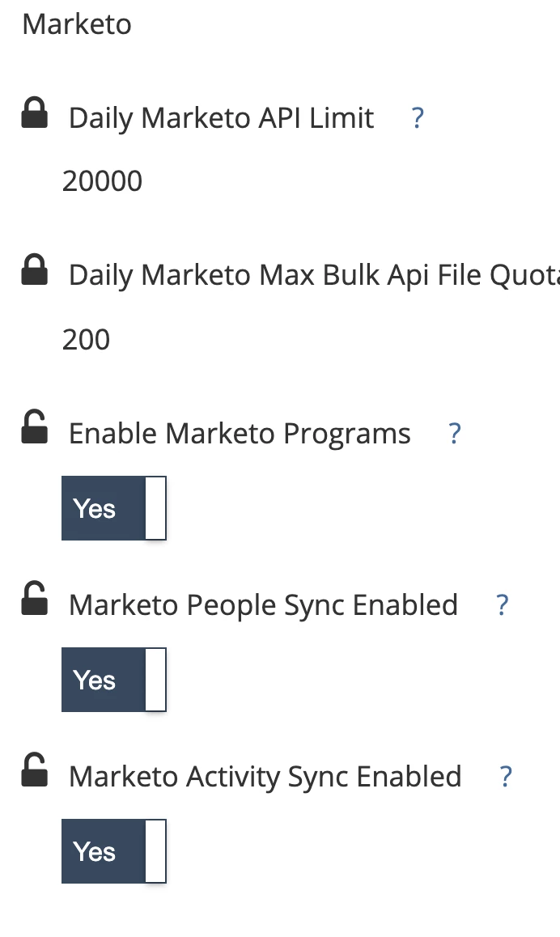This screenshot has height=937, width=560.
Task: Open help question mark for Daily Marketo API Limit
Action: point(418,118)
